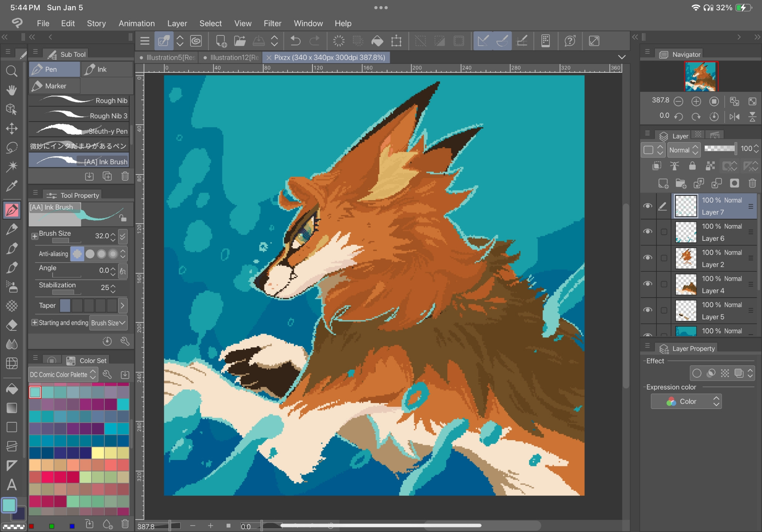Select the Ink sub tool group
The height and width of the screenshot is (532, 762).
click(107, 69)
